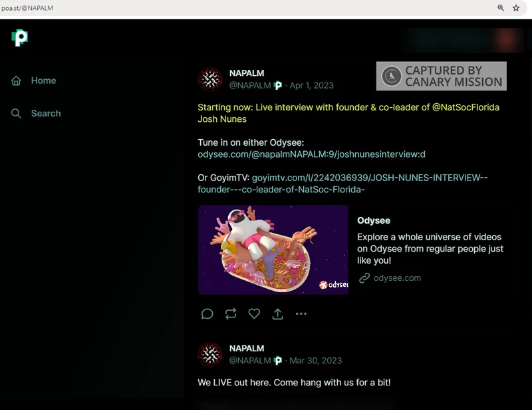Click the text "We LIVE out here. Come hang with us for a bit!"

(x=294, y=383)
